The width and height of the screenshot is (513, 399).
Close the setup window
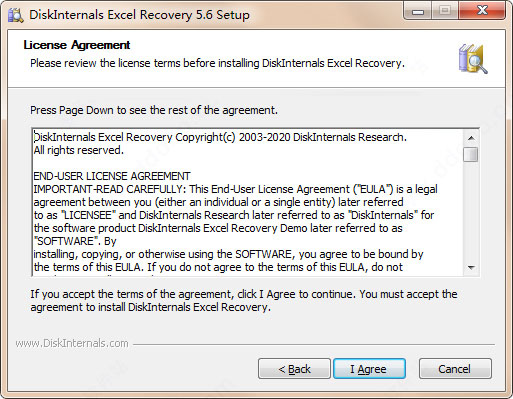(482, 11)
